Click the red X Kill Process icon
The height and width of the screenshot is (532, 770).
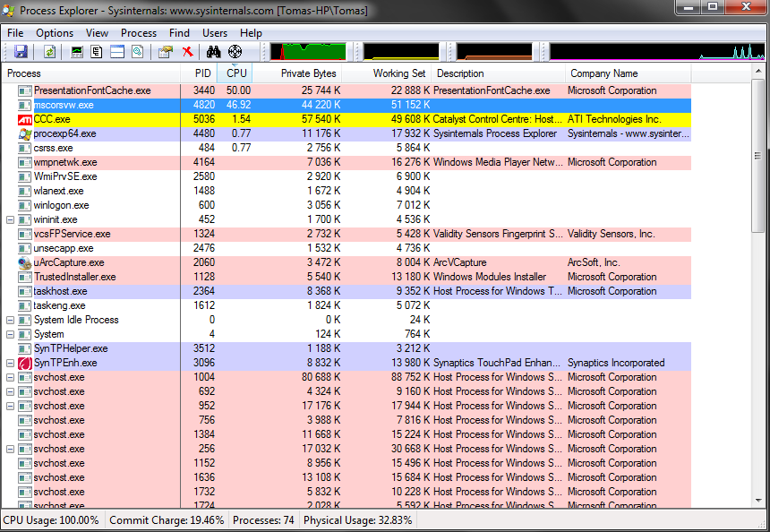188,52
